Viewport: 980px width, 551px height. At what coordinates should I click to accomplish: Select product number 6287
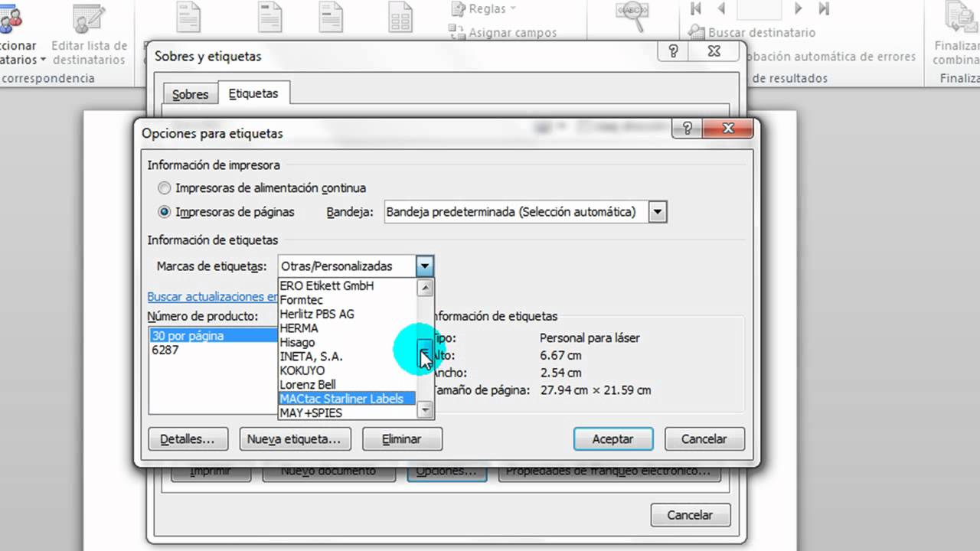tap(165, 350)
